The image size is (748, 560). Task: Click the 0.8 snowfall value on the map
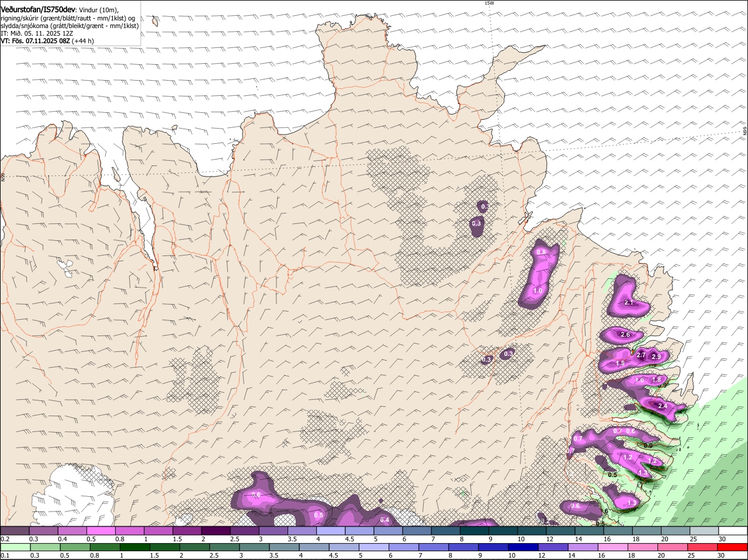point(541,252)
